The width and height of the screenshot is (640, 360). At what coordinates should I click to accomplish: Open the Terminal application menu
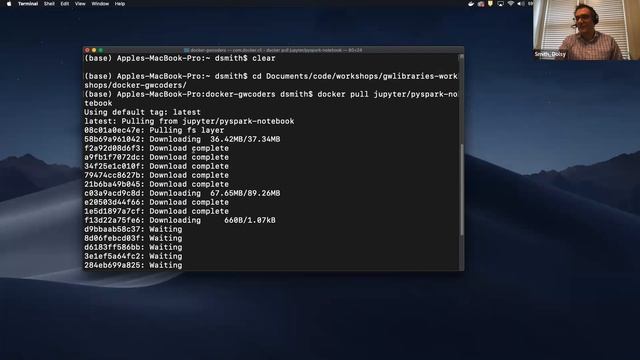coord(28,4)
